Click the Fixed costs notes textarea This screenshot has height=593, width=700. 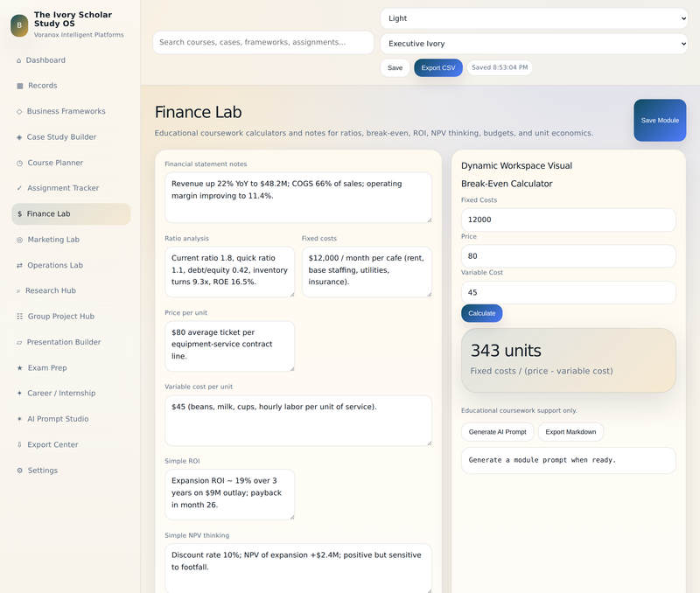click(367, 272)
